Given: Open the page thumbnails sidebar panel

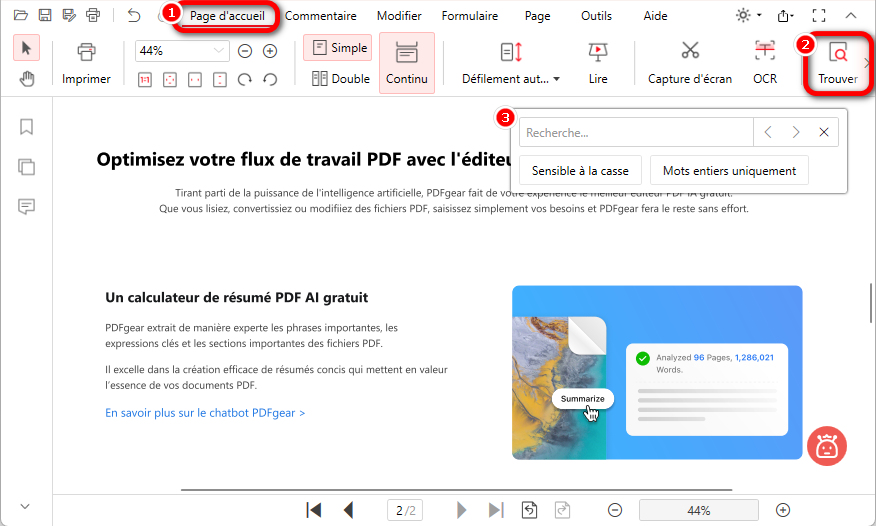Looking at the screenshot, I should (x=26, y=166).
